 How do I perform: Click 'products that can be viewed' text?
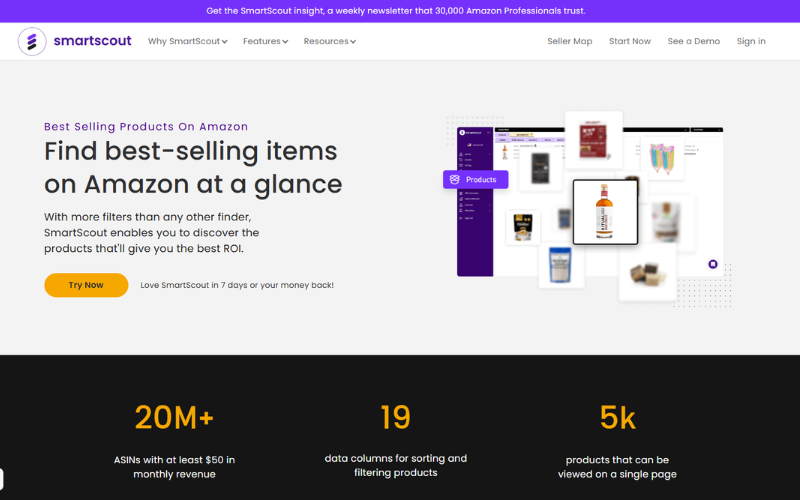point(617,467)
